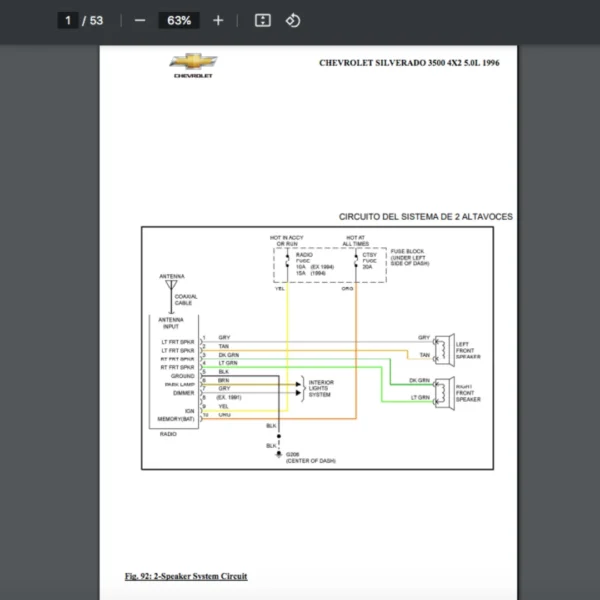Rotate the document counterclockwise
600x600 pixels.
(x=293, y=20)
